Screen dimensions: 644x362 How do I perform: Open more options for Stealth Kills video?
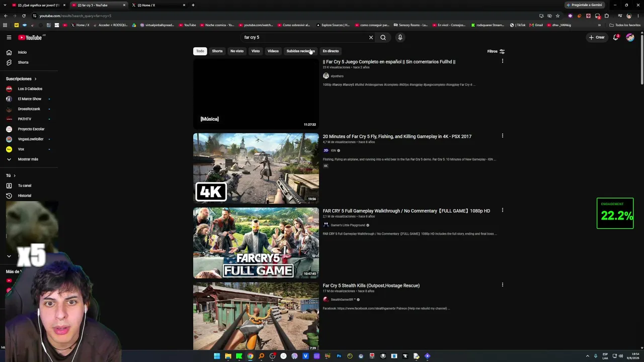[x=502, y=285]
